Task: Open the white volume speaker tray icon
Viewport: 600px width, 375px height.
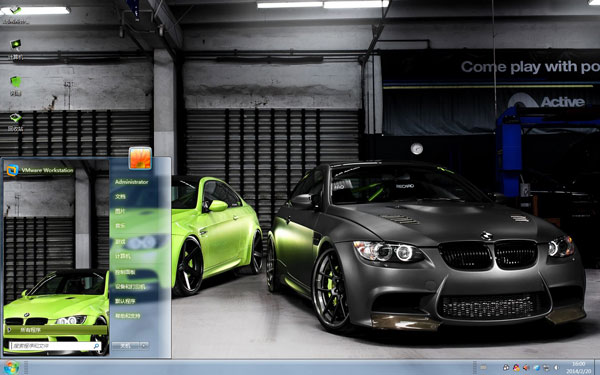Action: pos(556,367)
